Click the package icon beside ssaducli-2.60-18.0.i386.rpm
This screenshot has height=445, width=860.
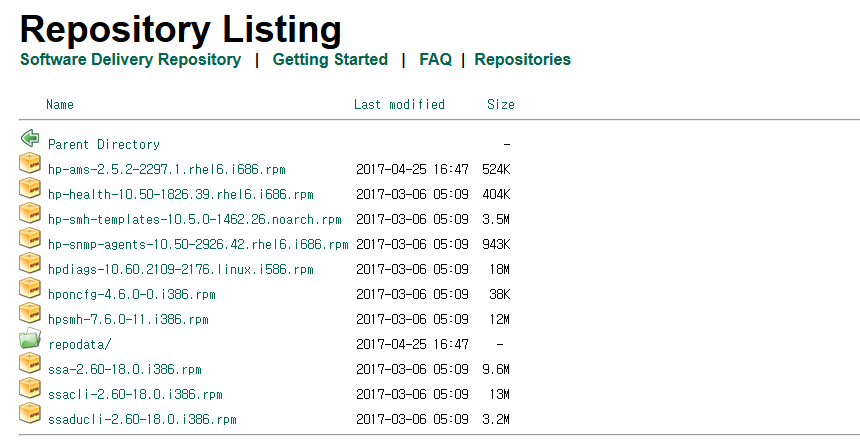(30, 414)
